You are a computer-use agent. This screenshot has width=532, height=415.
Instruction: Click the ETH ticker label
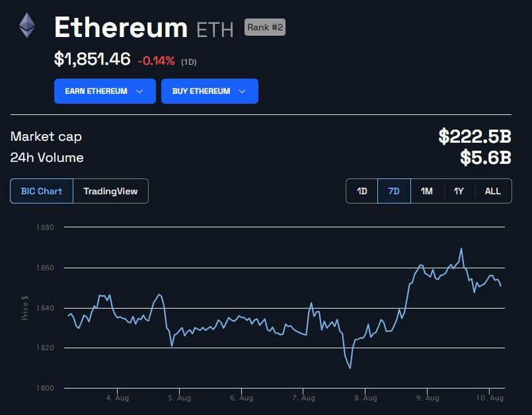click(215, 29)
